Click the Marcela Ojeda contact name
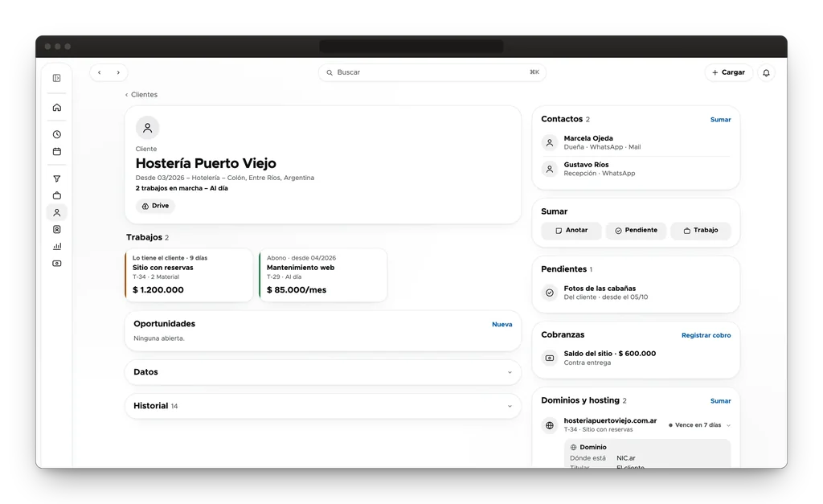Viewport: 823px width, 504px height. [588, 138]
